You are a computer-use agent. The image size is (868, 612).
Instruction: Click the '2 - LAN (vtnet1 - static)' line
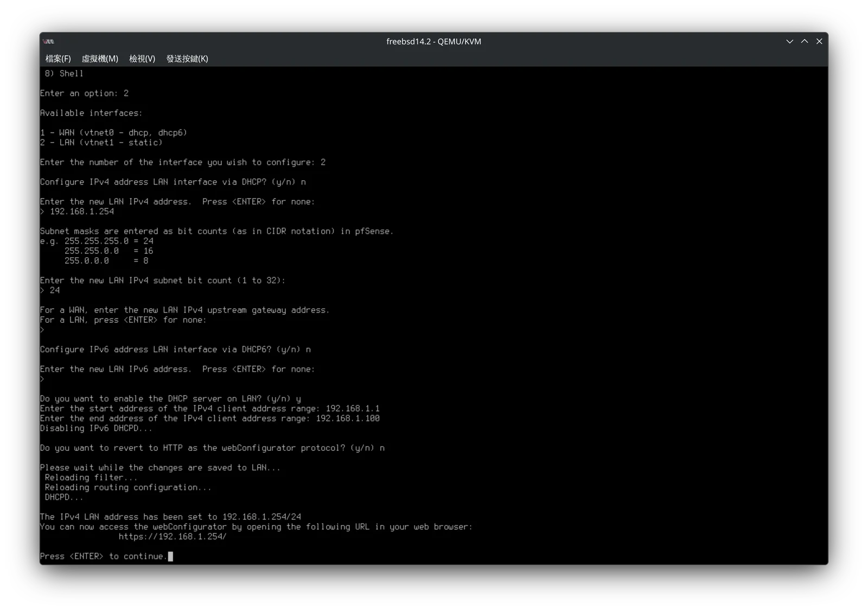click(x=101, y=142)
